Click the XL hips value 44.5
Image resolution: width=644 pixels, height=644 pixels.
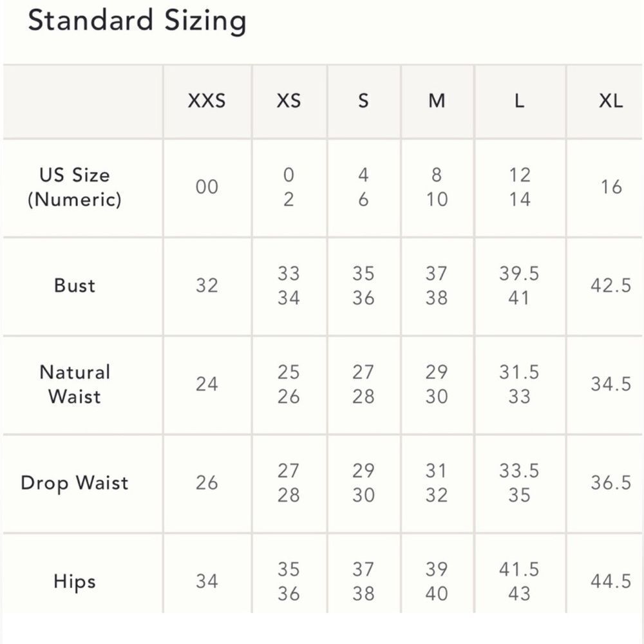[x=611, y=581]
